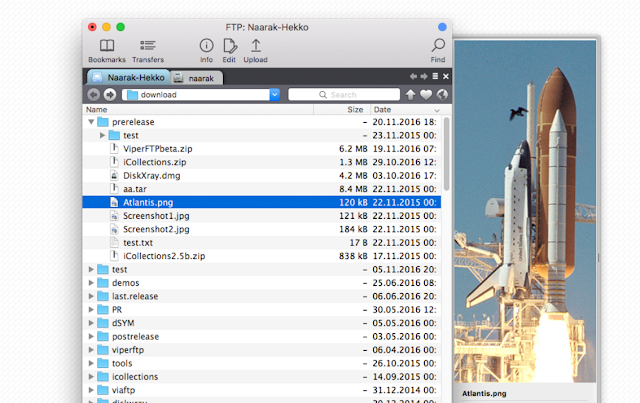Click the blue dot in the title bar
Image resolution: width=640 pixels, height=403 pixels.
[x=442, y=27]
